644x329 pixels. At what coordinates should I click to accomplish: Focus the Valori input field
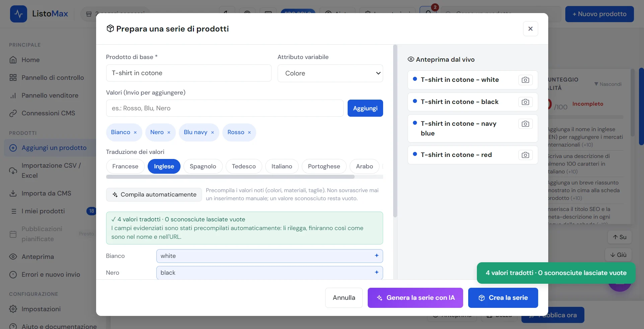[225, 108]
